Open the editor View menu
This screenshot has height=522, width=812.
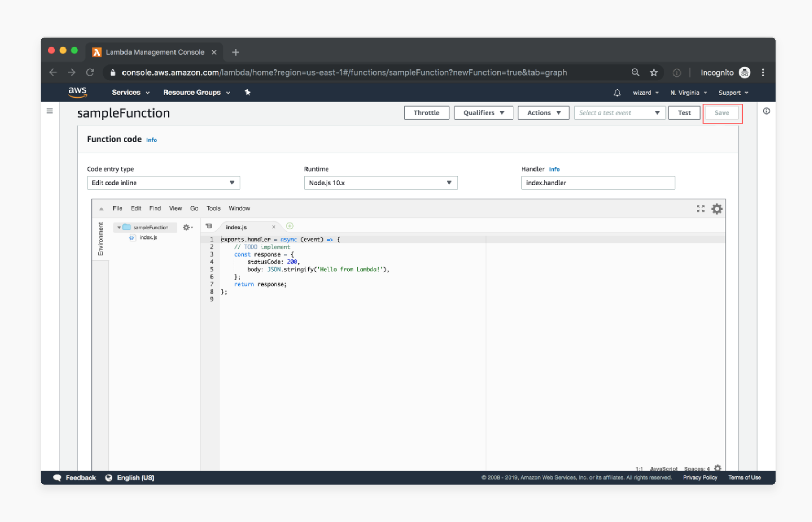176,208
